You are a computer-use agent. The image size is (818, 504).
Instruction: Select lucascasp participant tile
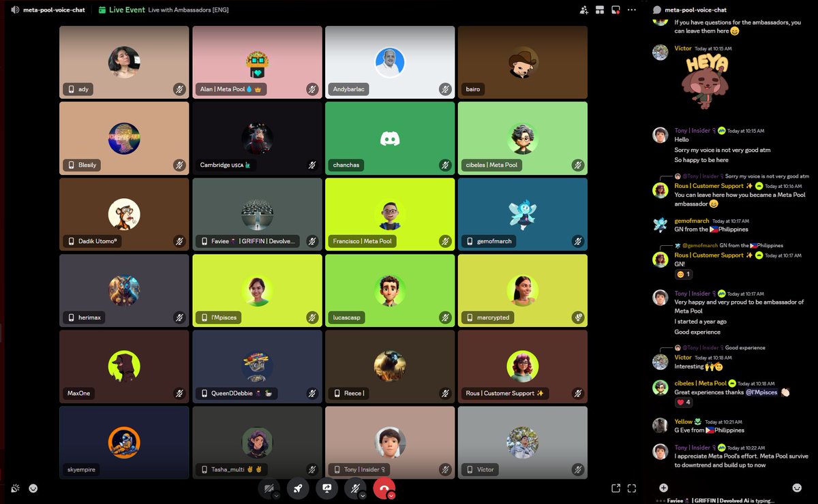(390, 289)
